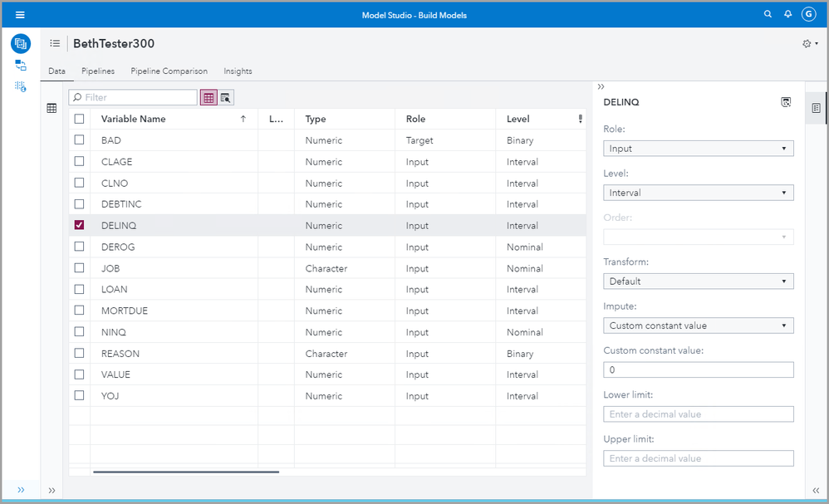This screenshot has height=504, width=829.
Task: Click the search magnifier icon in the top bar
Action: click(x=768, y=14)
